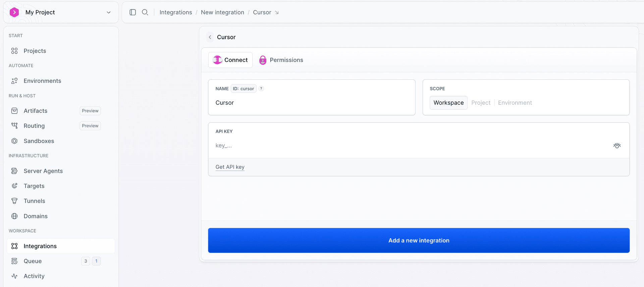Click the Queue icon

point(14,261)
